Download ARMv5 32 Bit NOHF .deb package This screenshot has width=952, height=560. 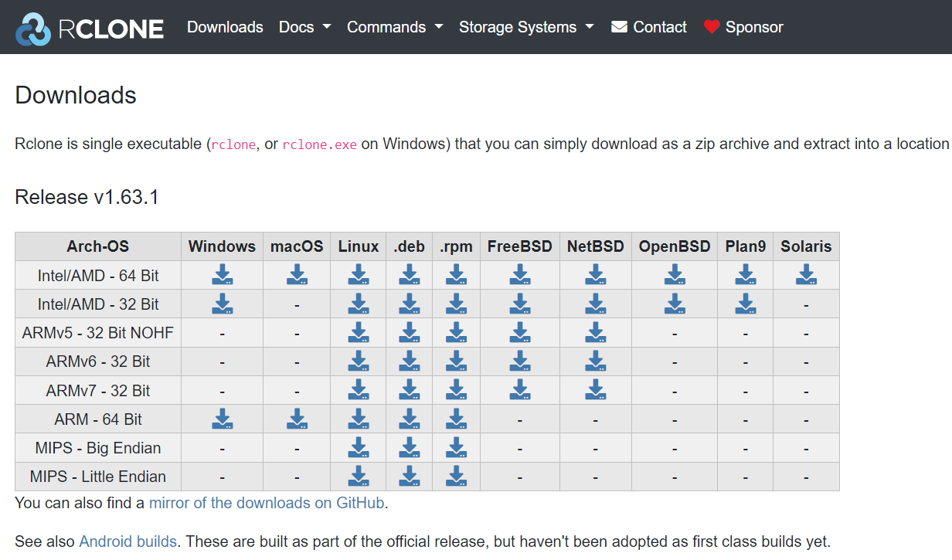(409, 332)
